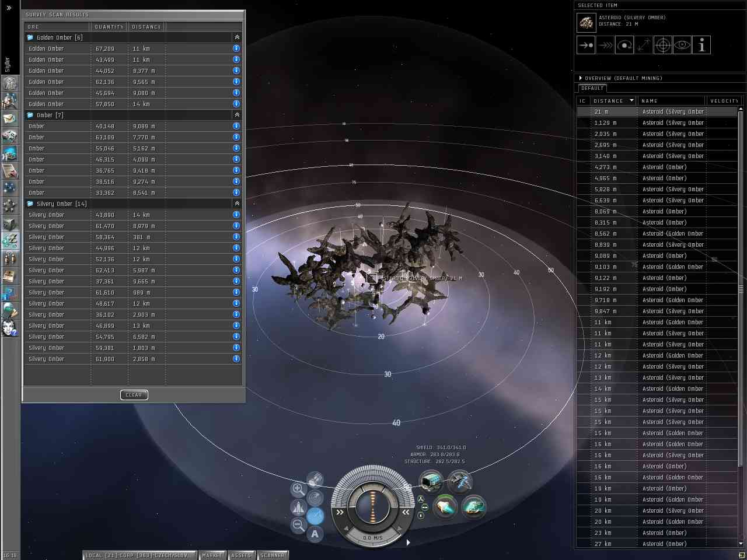Click the Velocity column header in overview
747x560 pixels.
(x=724, y=101)
